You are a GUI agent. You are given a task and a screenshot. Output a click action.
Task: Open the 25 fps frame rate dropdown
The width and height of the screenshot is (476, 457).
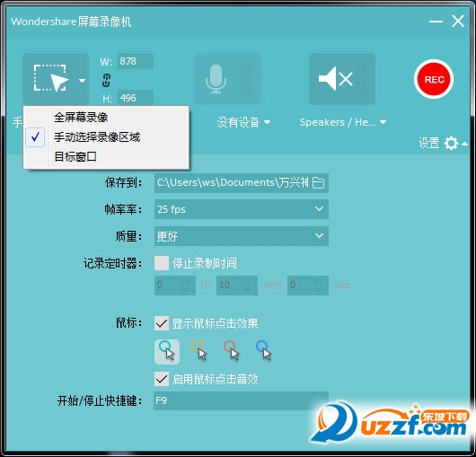242,209
